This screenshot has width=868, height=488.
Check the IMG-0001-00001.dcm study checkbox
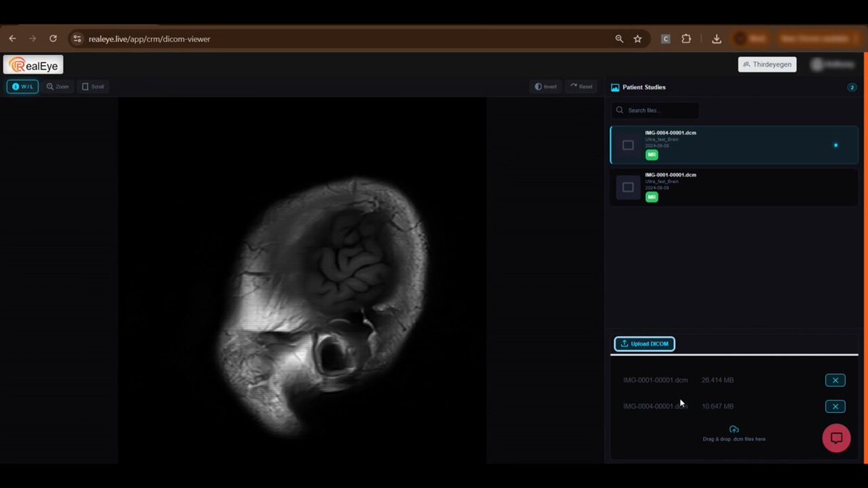point(628,187)
